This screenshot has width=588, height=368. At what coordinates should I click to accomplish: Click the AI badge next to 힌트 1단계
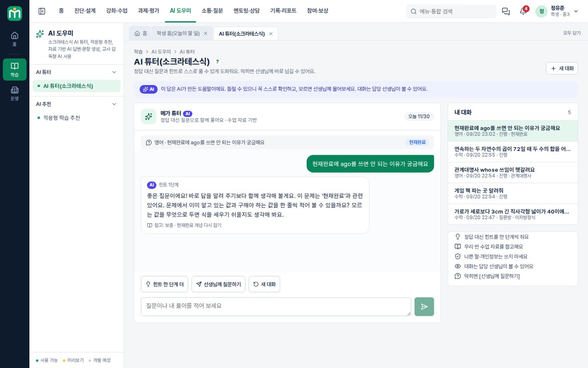pos(152,185)
